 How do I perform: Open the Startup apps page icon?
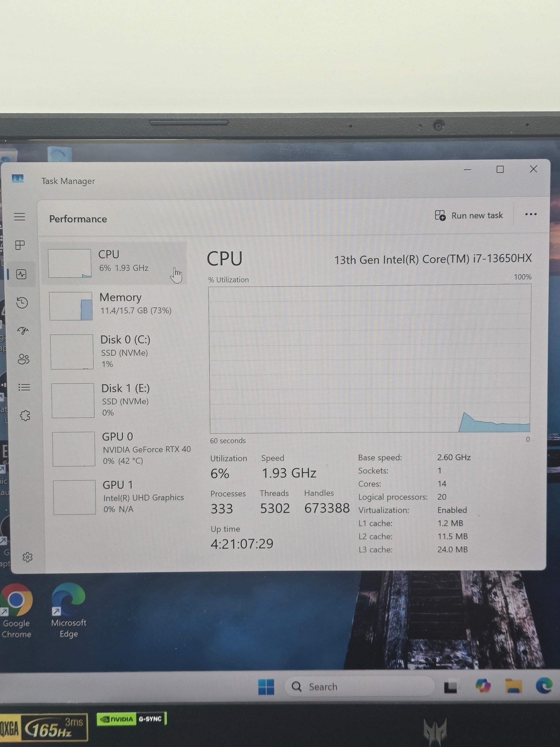[x=23, y=331]
